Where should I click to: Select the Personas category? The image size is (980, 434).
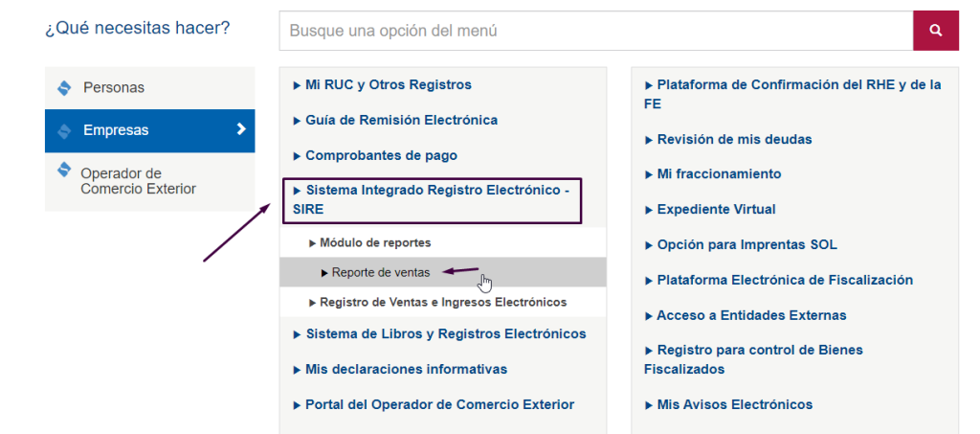150,87
